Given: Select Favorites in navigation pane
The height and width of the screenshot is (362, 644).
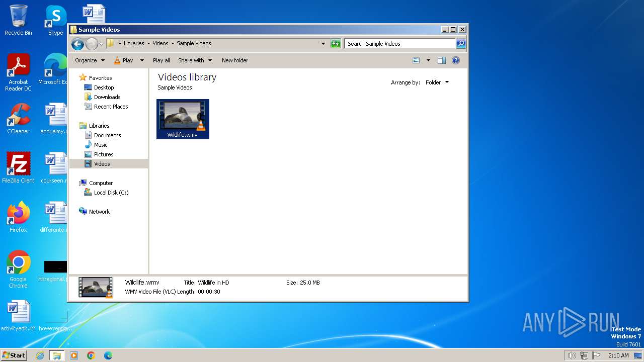Looking at the screenshot, I should (100, 78).
